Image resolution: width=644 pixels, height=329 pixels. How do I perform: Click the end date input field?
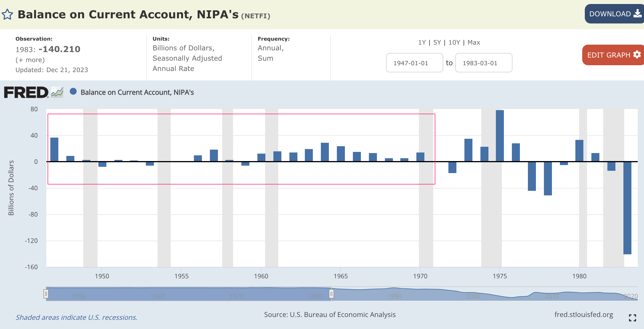click(484, 63)
